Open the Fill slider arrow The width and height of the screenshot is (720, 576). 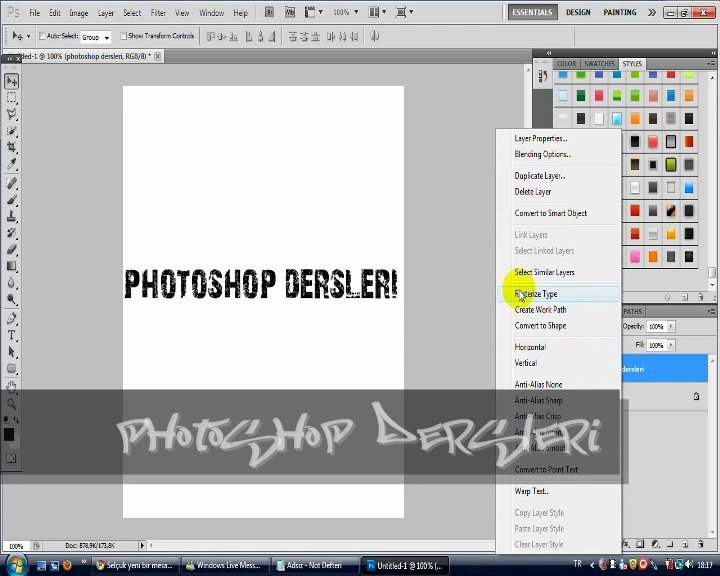click(671, 345)
